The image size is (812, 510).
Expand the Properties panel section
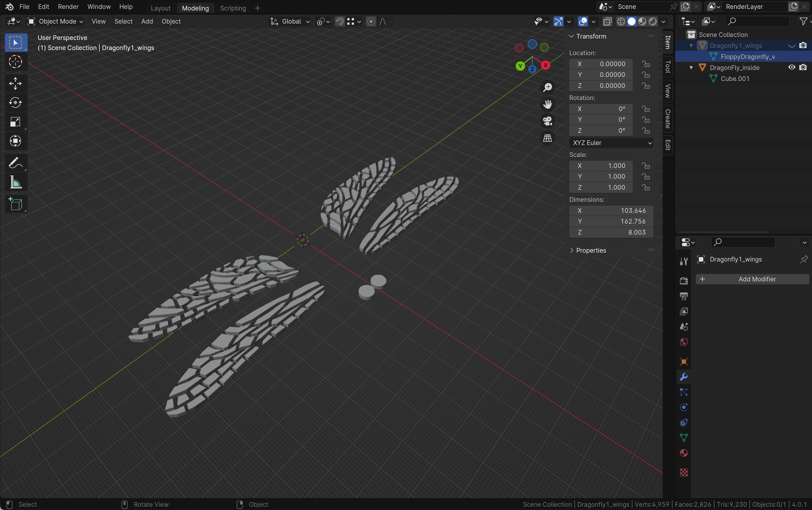[x=590, y=250]
